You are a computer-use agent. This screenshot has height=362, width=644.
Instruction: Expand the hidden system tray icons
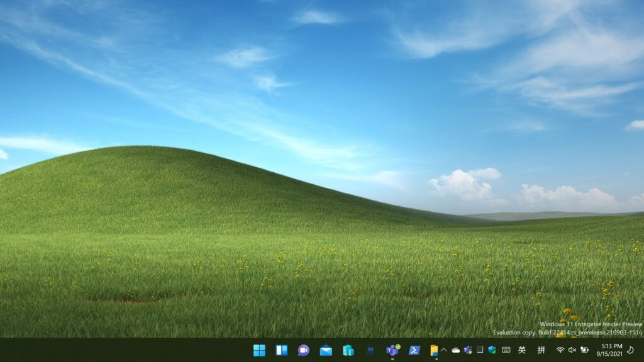[x=444, y=350]
